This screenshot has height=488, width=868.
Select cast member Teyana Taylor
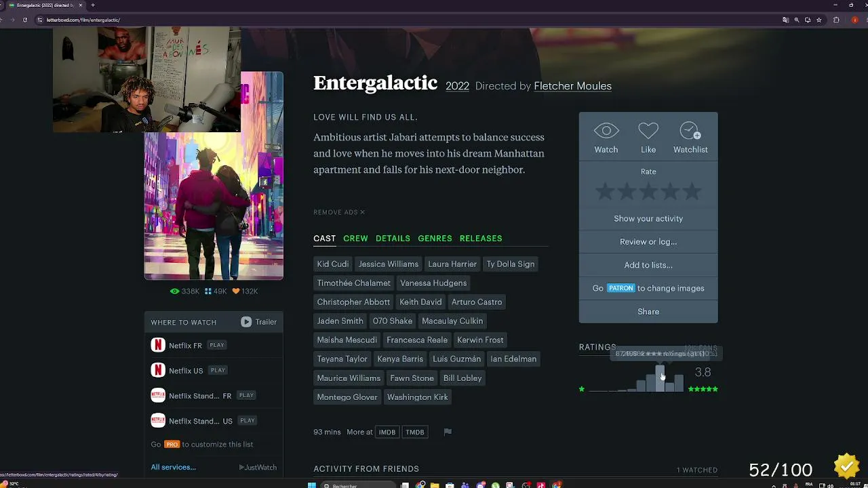pos(342,359)
